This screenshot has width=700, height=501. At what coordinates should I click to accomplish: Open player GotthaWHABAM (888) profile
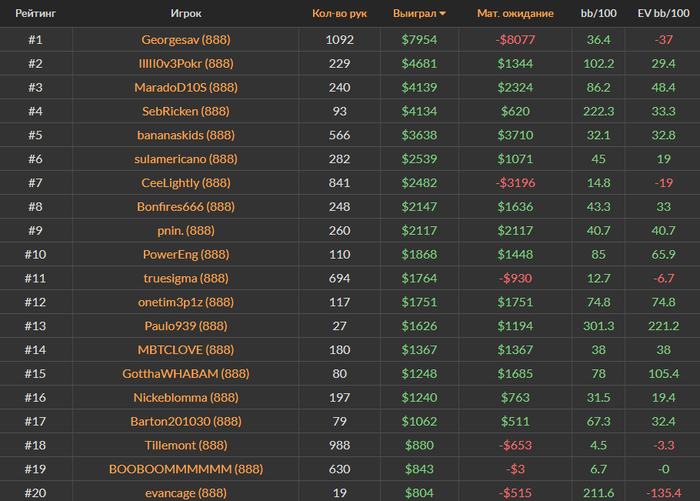(186, 374)
